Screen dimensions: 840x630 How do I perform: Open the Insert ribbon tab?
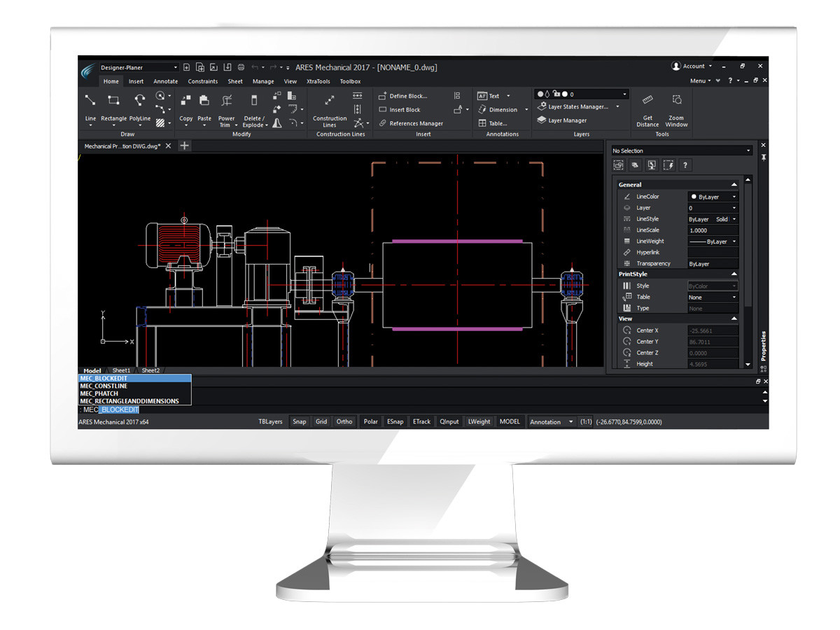point(136,81)
